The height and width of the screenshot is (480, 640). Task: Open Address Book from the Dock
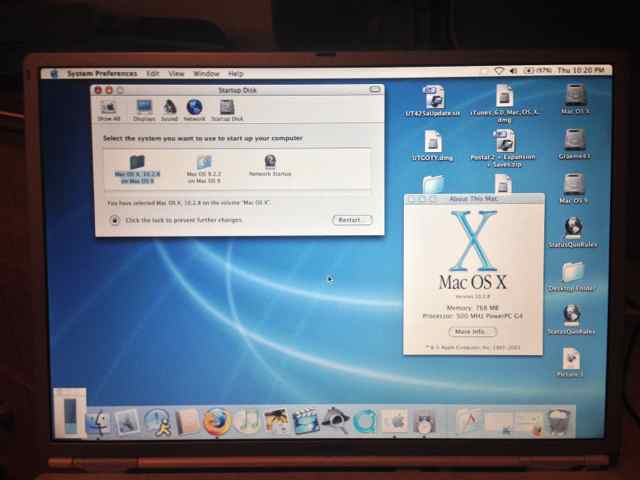(187, 422)
